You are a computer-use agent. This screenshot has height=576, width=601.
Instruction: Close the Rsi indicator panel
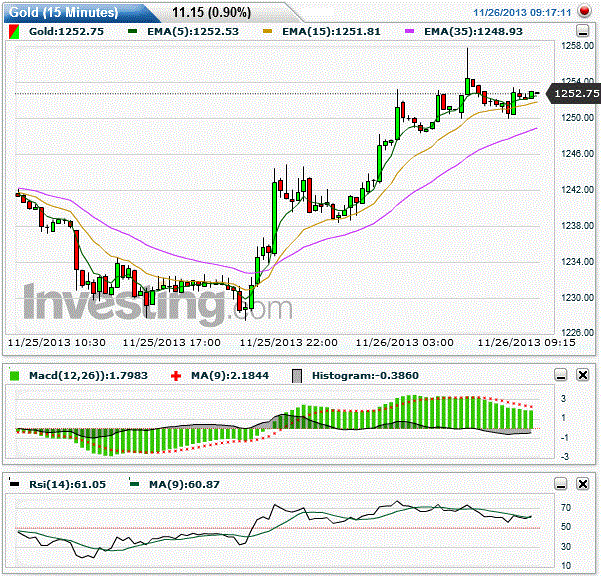[583, 484]
